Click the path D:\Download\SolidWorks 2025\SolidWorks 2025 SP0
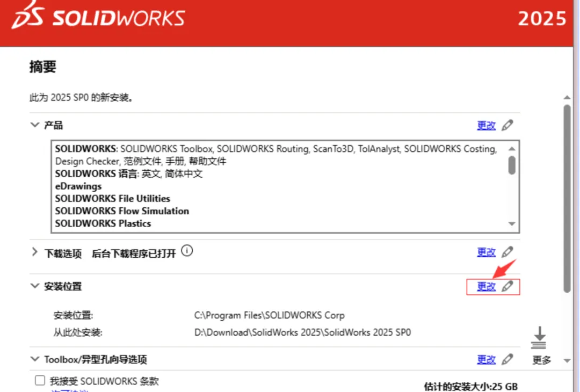 302,332
